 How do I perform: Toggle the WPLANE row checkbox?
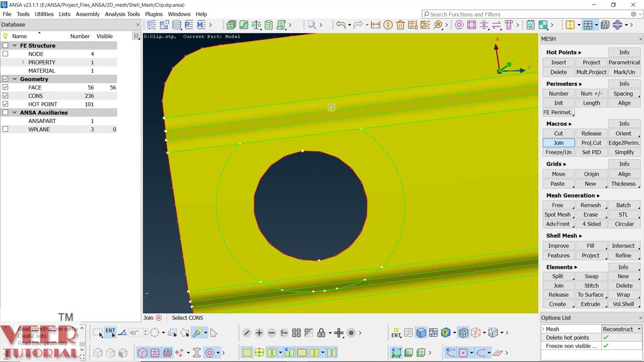6,129
